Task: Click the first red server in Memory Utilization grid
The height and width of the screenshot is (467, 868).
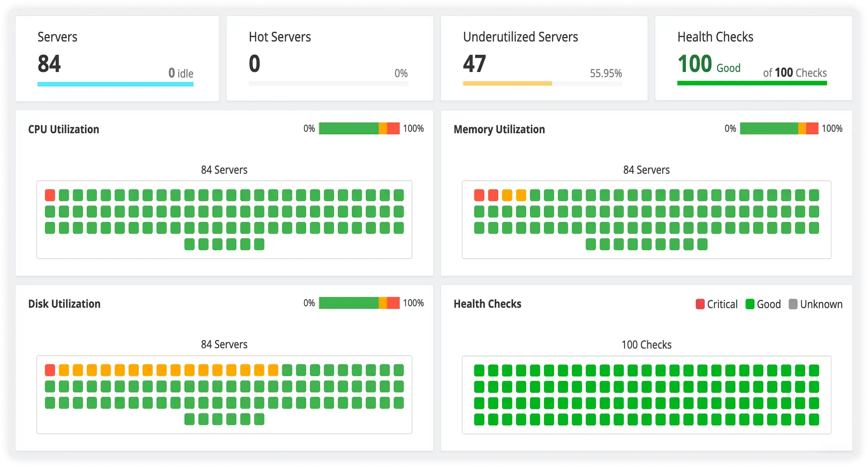Action: pos(479,195)
